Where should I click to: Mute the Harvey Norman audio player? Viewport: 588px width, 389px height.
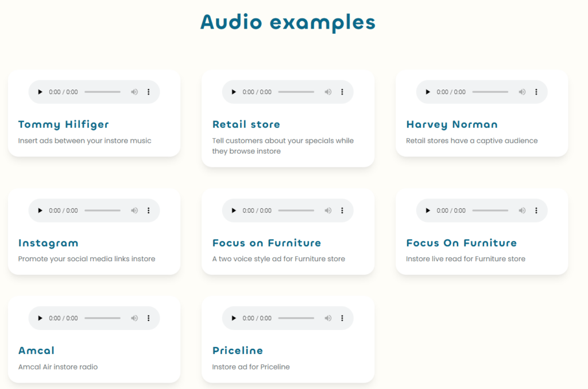click(x=523, y=92)
